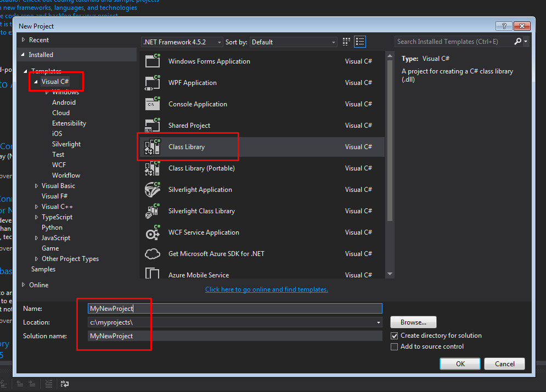Screen dimensions: 546x392
Task: Select the Azure Mobile Service icon
Action: click(x=153, y=274)
